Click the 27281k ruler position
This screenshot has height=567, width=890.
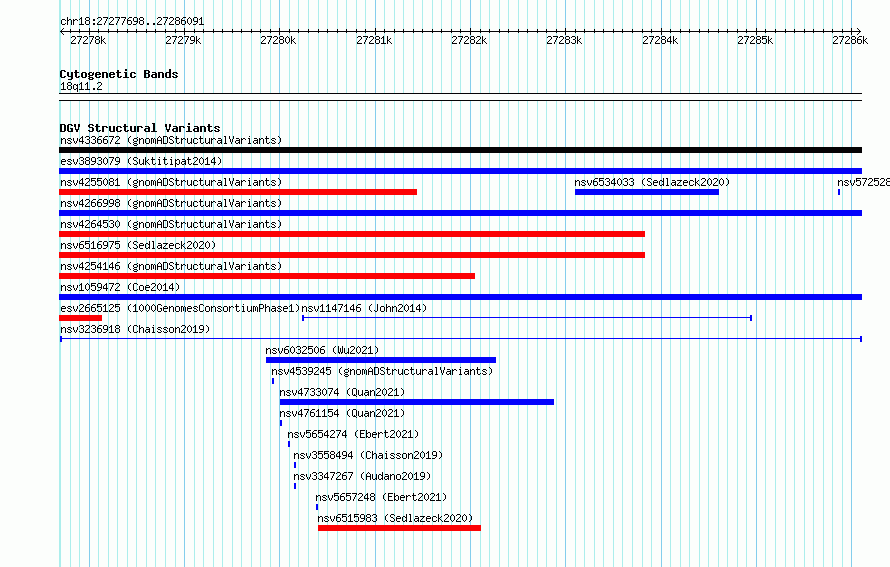pyautogui.click(x=374, y=40)
